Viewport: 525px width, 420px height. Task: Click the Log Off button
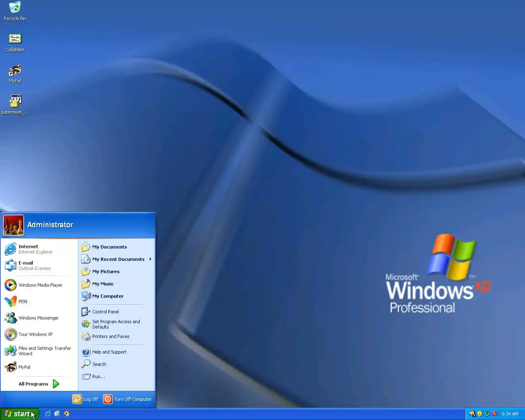click(x=86, y=399)
